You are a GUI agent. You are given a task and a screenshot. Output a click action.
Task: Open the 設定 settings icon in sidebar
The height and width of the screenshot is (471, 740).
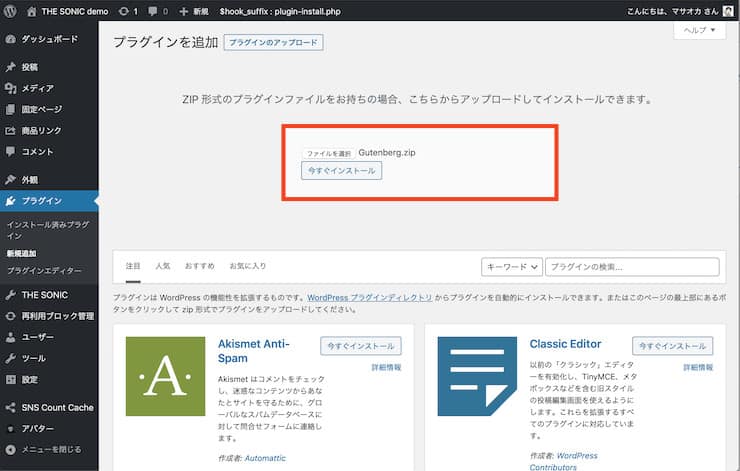click(10, 379)
